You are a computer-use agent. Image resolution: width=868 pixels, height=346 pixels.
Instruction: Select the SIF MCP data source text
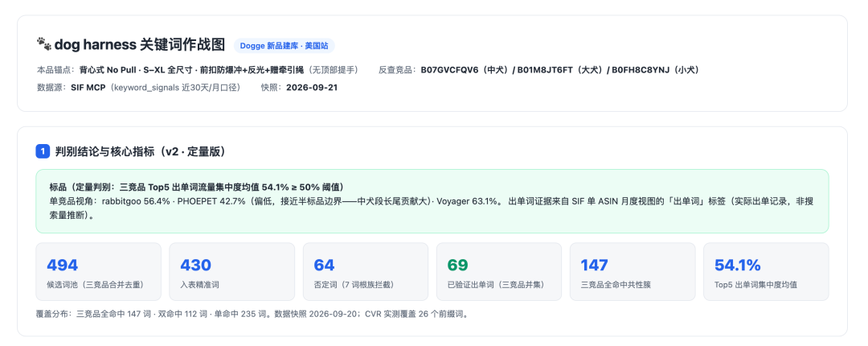click(88, 88)
